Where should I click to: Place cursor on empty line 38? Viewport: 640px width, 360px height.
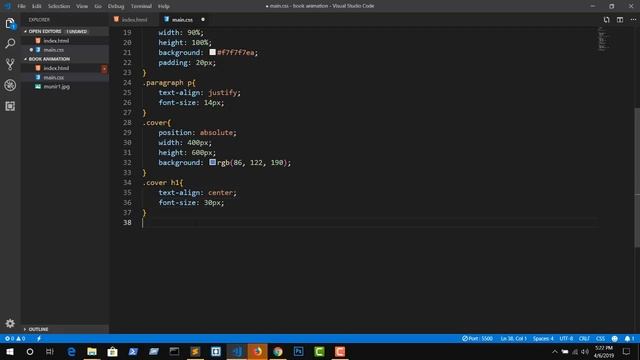coord(370,222)
